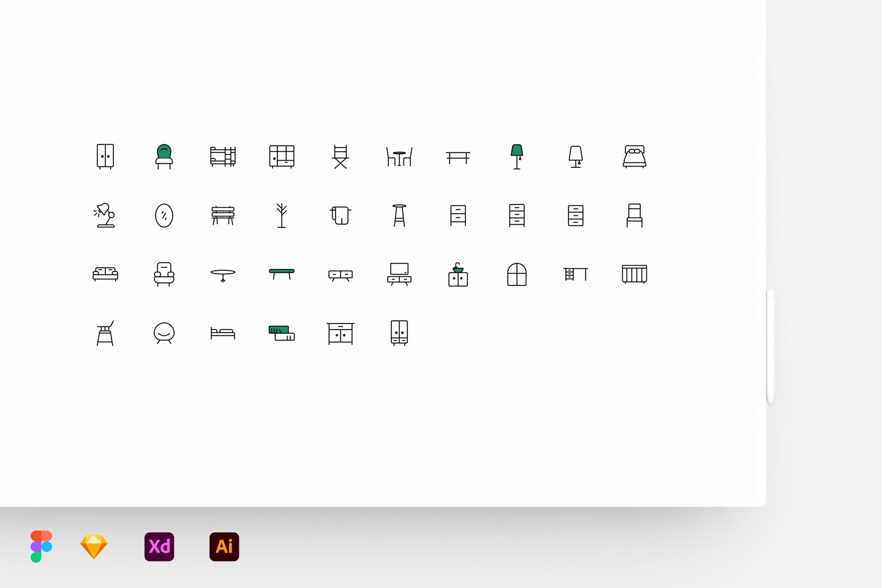The image size is (882, 588).
Task: Click the tall wardrobe with bottom drawers icon
Action: 399,333
